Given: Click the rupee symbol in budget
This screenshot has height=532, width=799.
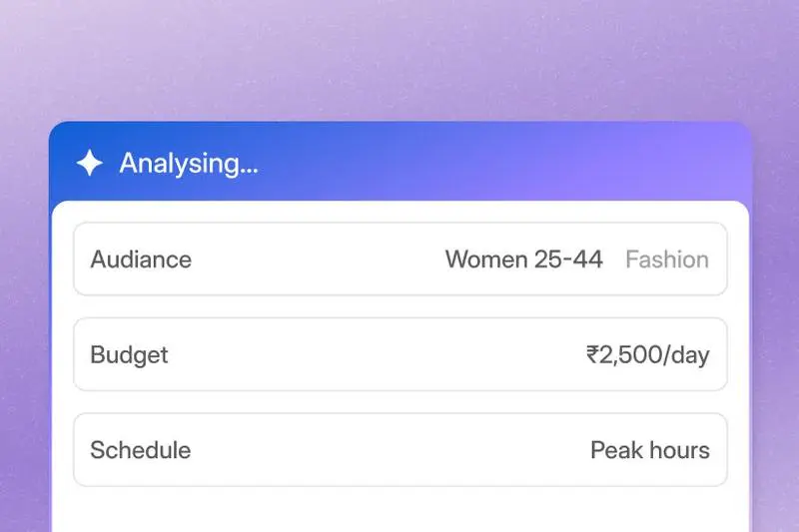Looking at the screenshot, I should (592, 355).
